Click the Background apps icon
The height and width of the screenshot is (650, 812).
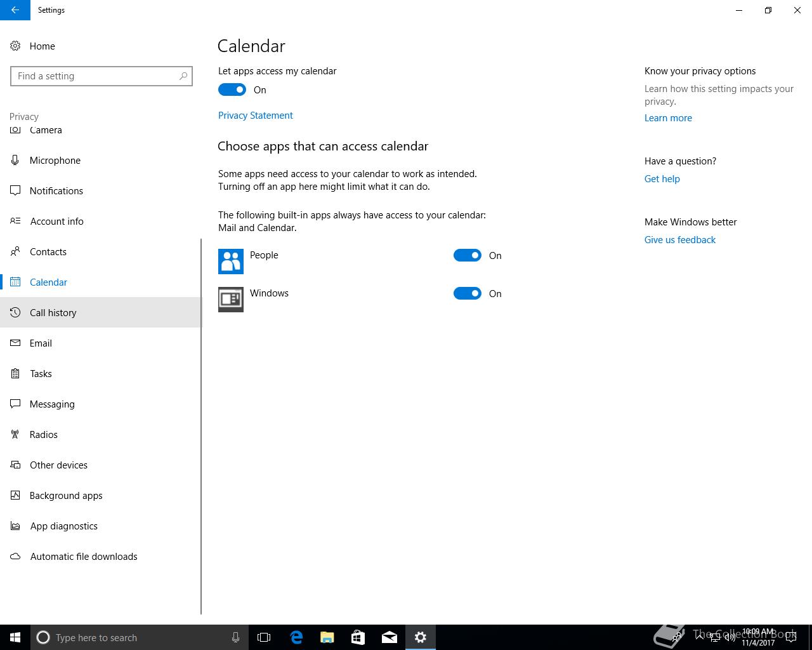tap(15, 495)
